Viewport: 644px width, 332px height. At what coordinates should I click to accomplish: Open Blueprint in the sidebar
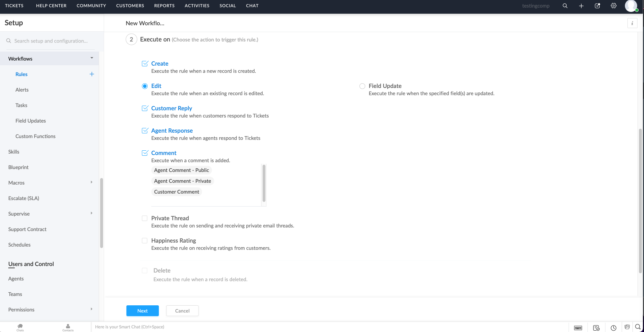(18, 167)
